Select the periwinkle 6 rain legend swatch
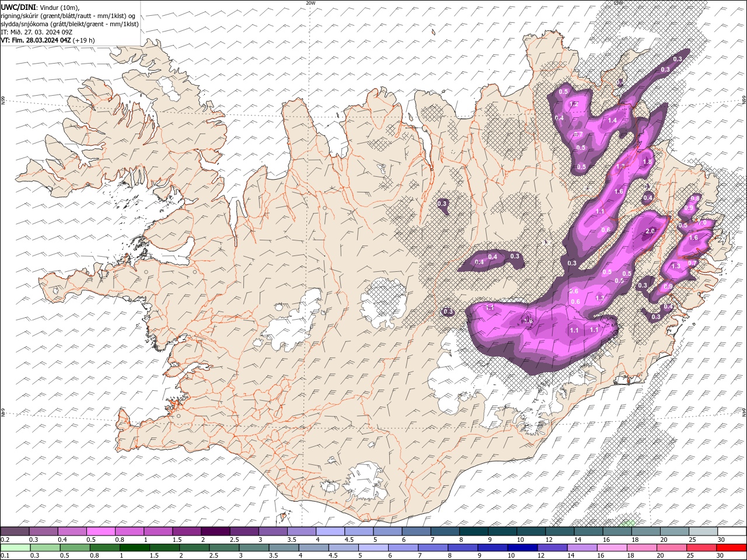Screen dimensions: 747x560 pyautogui.click(x=403, y=548)
